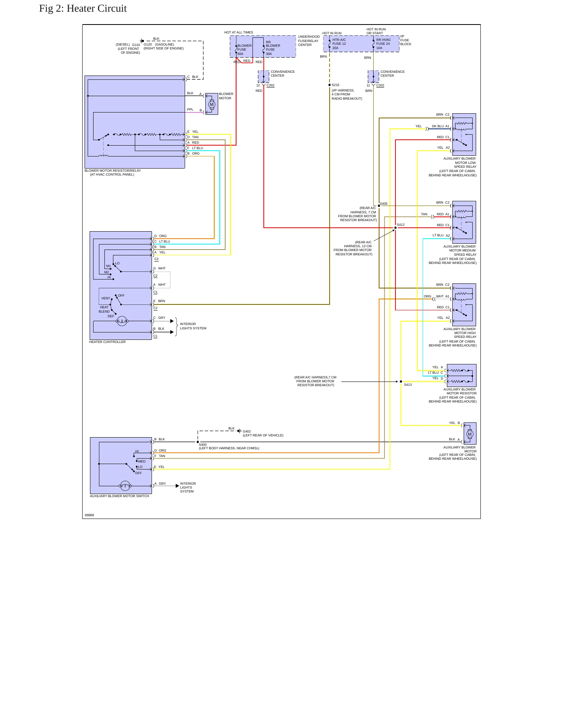Click 'YEL B' terminal of auxiliary blower motor
The width and height of the screenshot is (563, 728).
click(454, 423)
